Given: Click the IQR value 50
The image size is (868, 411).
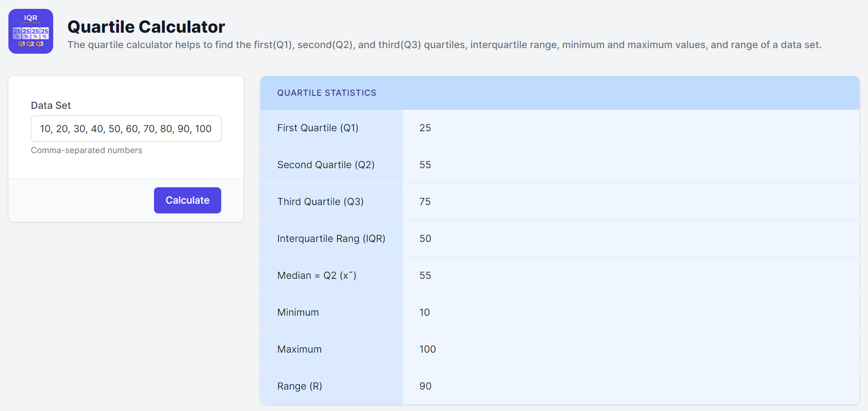Looking at the screenshot, I should [x=425, y=239].
